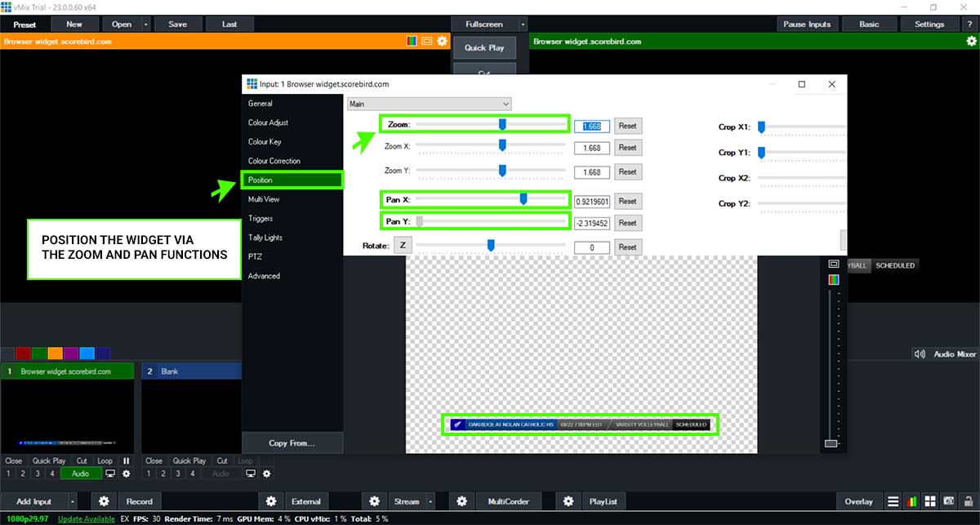Click Blank input monitor icon

251,474
